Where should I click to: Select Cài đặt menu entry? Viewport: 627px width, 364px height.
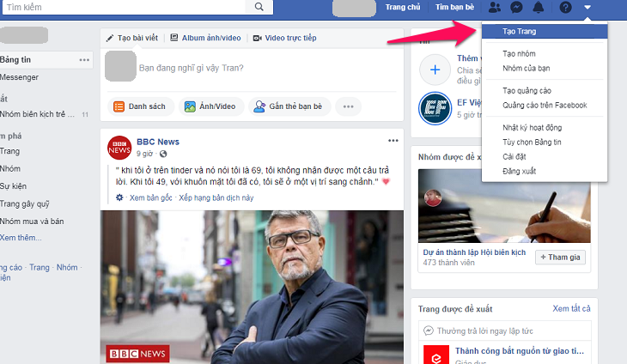coord(514,157)
